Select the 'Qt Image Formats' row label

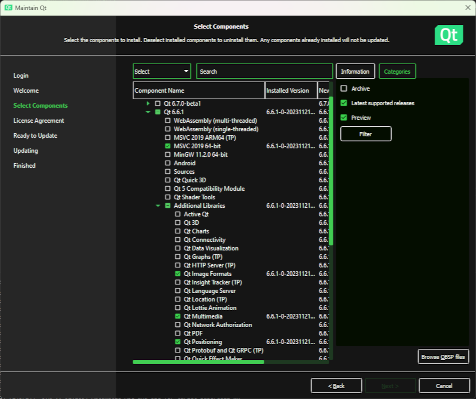(x=207, y=274)
